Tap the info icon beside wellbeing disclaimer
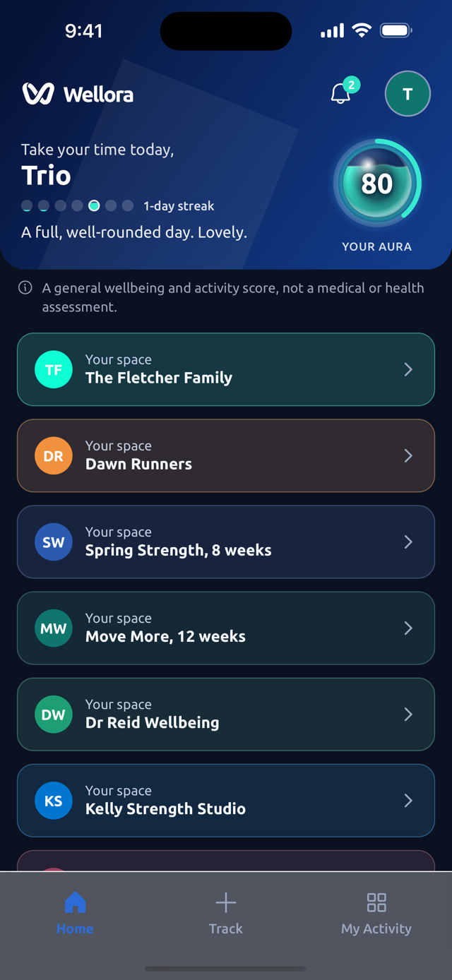The image size is (452, 980). coord(25,288)
